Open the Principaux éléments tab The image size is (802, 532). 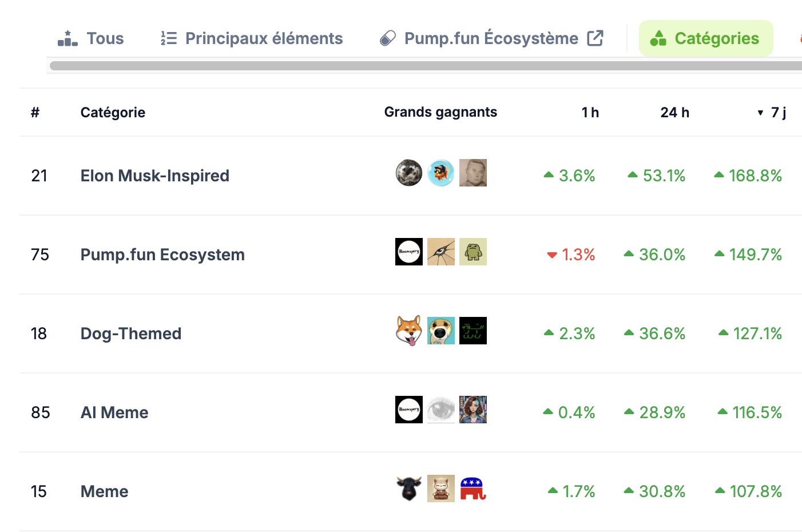tap(252, 38)
